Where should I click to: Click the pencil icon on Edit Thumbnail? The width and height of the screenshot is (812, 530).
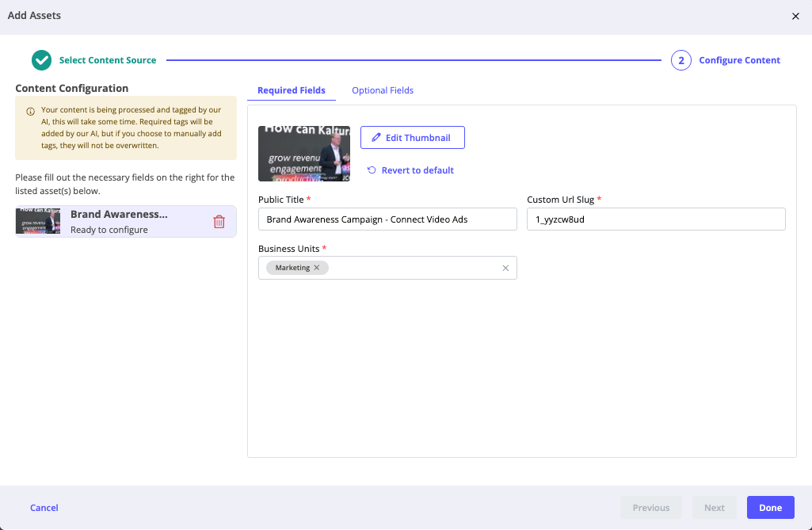376,137
